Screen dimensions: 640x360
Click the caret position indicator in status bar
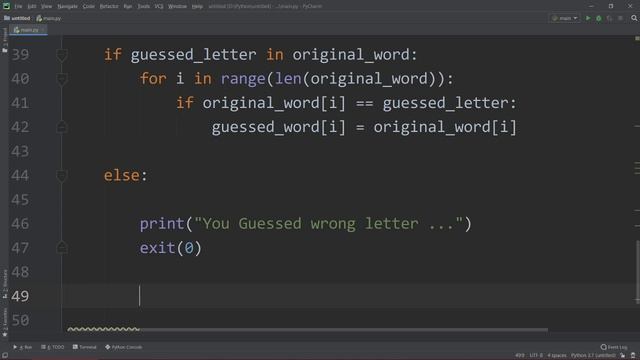[x=520, y=356]
